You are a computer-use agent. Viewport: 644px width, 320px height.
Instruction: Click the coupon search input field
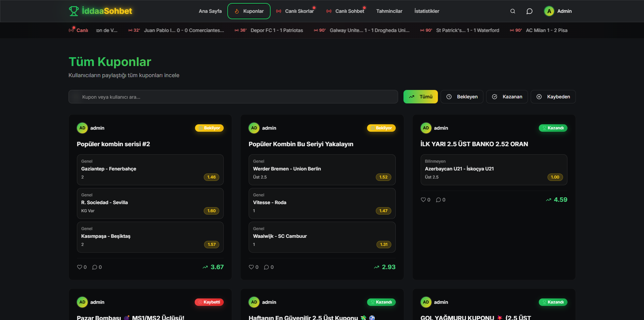tap(233, 97)
